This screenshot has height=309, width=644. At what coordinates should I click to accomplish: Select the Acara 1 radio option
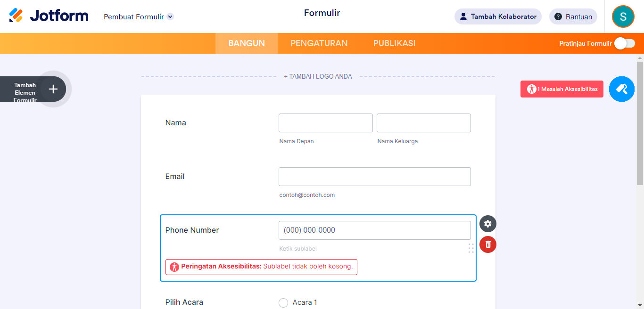point(283,303)
